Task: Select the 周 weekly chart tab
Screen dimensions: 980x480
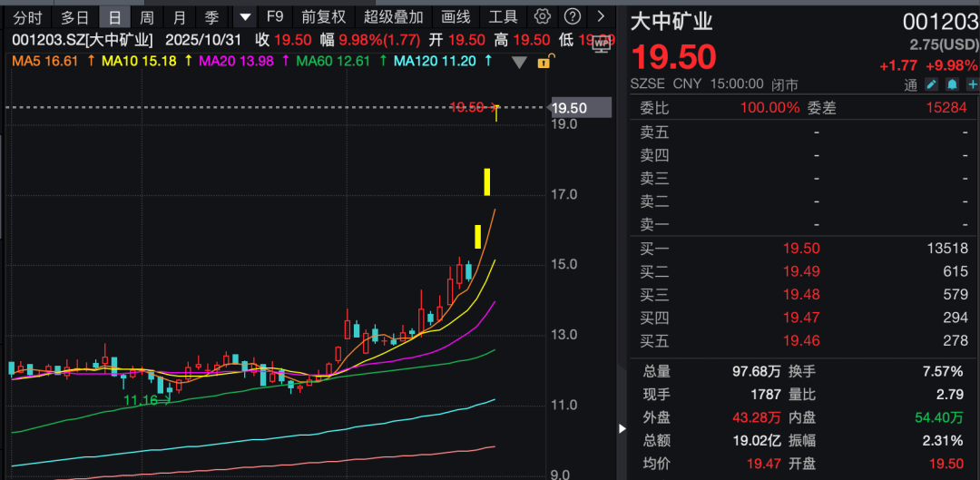Action: tap(147, 16)
